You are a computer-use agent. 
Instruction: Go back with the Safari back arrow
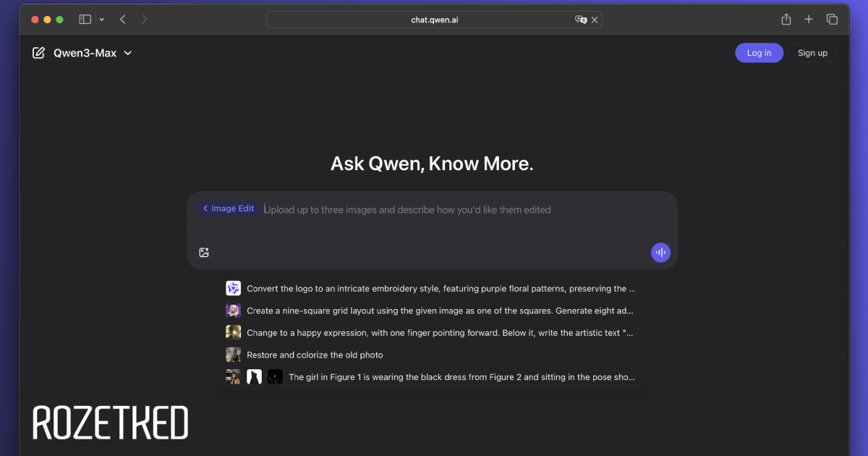(x=123, y=20)
